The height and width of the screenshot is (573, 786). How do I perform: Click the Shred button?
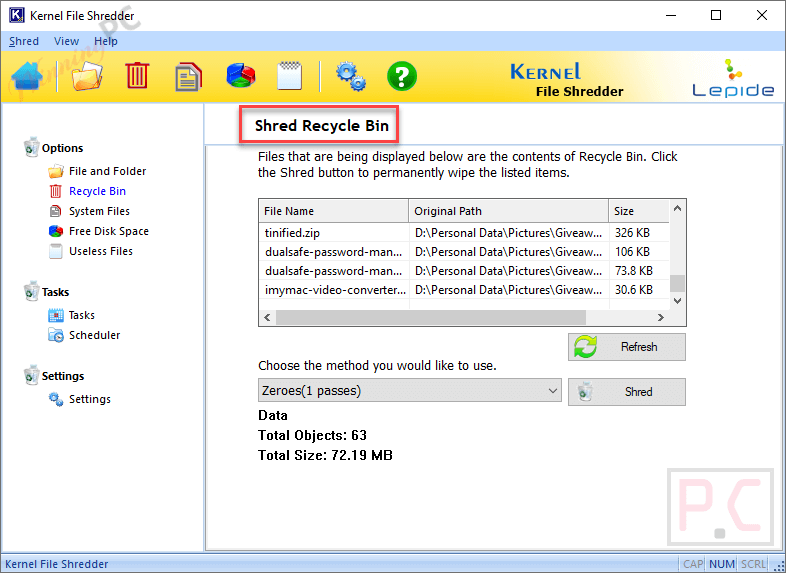pos(627,392)
